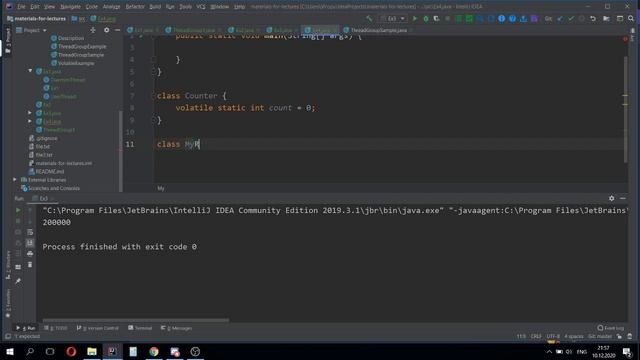Screen dimensions: 640x360
Task: Open the Navigate menu
Action: [x=71, y=7]
